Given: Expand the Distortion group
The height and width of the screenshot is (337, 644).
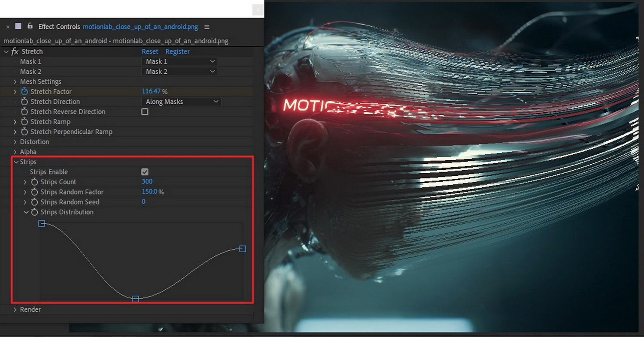Looking at the screenshot, I should (15, 142).
